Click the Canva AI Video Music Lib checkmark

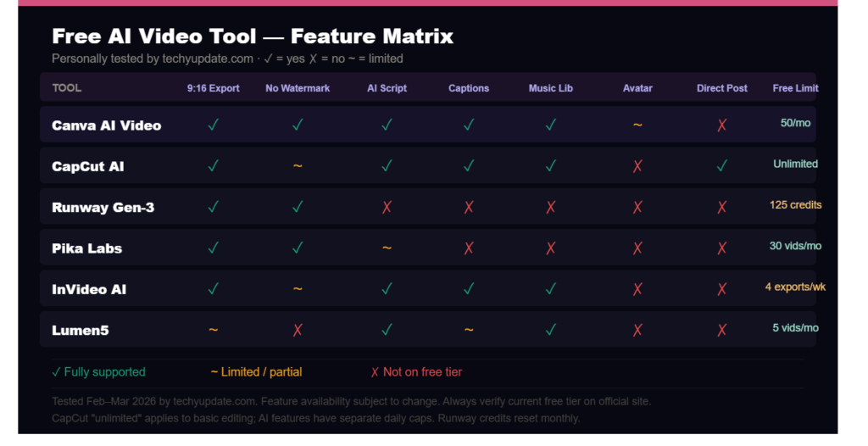point(550,125)
